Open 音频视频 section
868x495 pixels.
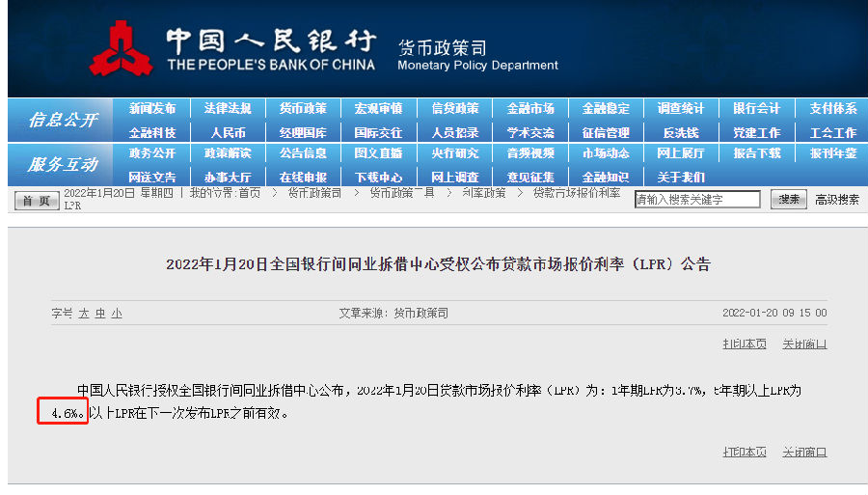[530, 153]
